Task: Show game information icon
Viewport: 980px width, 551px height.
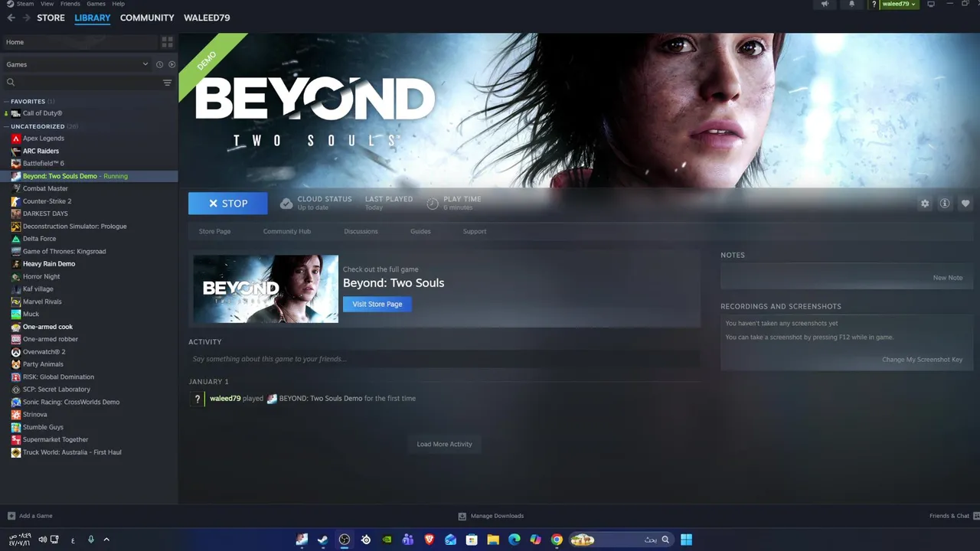Action: click(x=945, y=204)
